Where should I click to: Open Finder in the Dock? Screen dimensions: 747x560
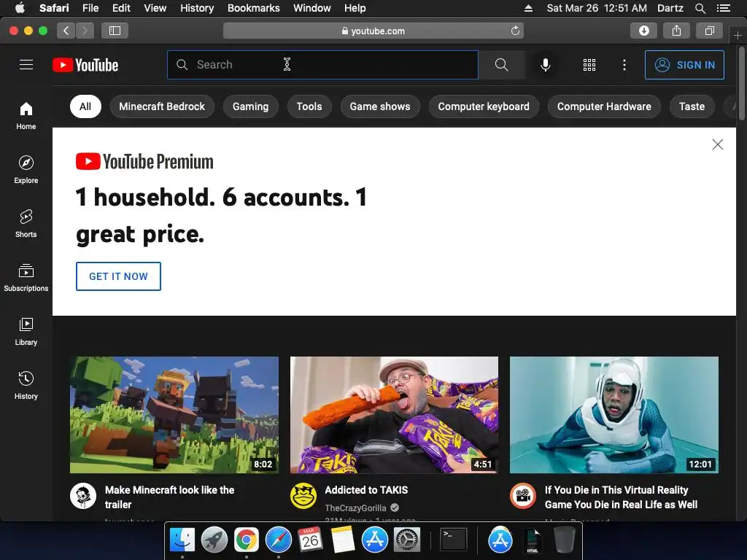click(182, 540)
